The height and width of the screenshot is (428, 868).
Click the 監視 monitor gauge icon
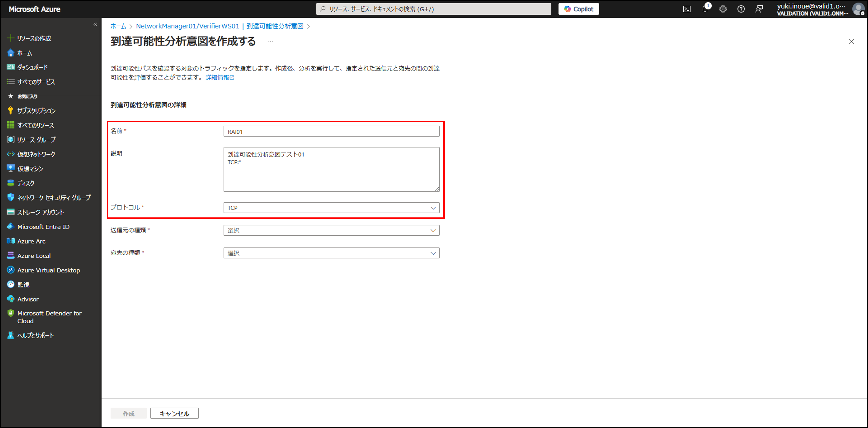(11, 284)
